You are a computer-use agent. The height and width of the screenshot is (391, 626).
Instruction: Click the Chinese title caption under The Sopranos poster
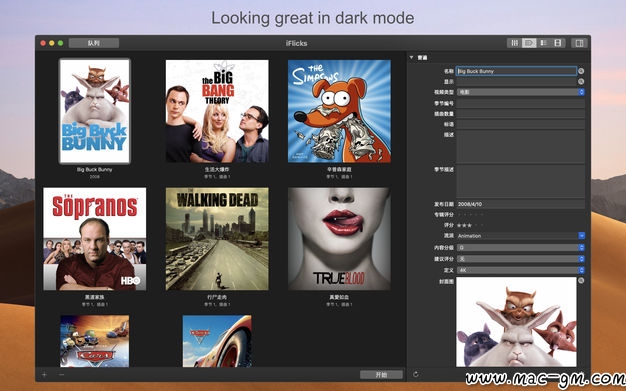95,297
